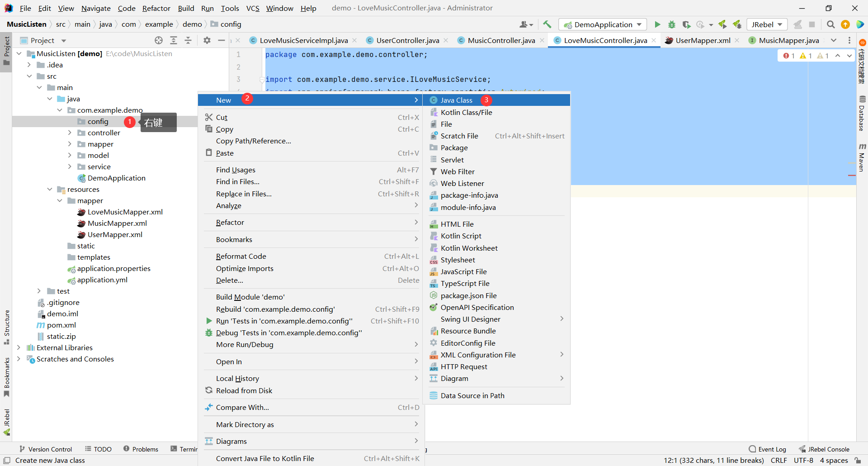The image size is (868, 466).
Task: Click Collapse All in Project panel header
Action: (x=188, y=40)
